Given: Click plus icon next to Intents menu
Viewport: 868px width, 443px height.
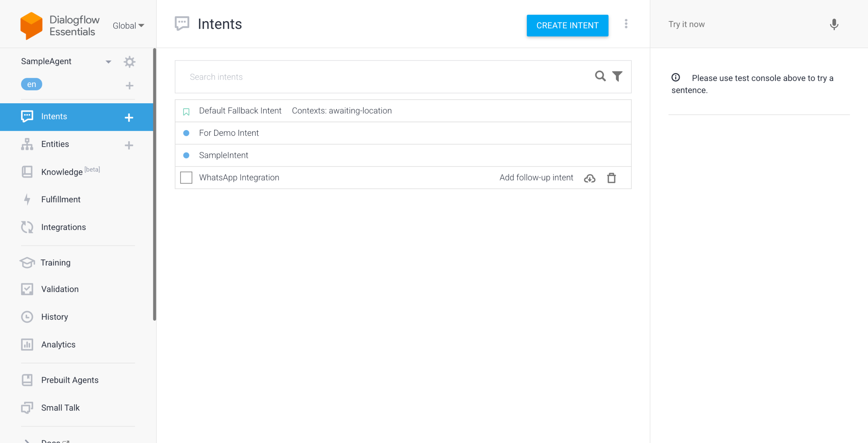Looking at the screenshot, I should [129, 117].
